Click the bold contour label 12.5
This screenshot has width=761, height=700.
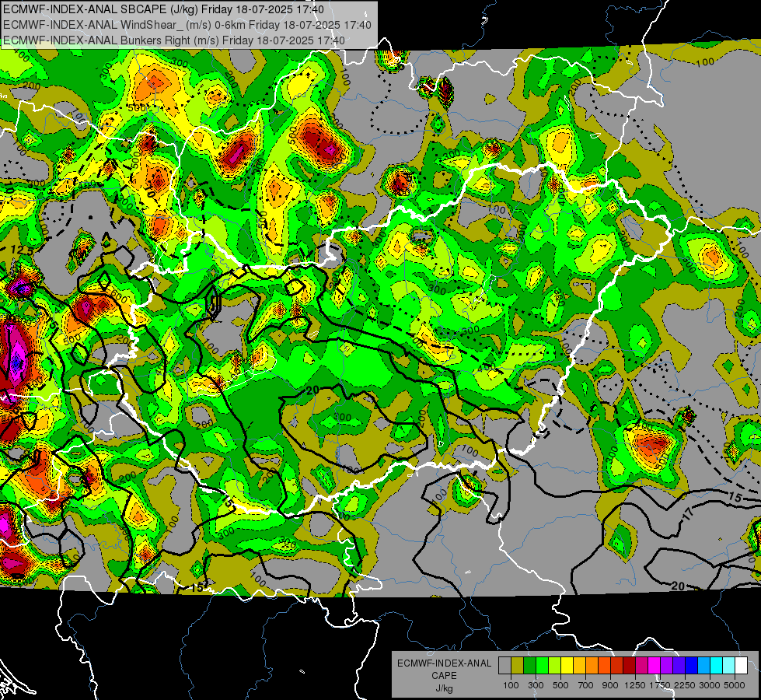(x=22, y=251)
